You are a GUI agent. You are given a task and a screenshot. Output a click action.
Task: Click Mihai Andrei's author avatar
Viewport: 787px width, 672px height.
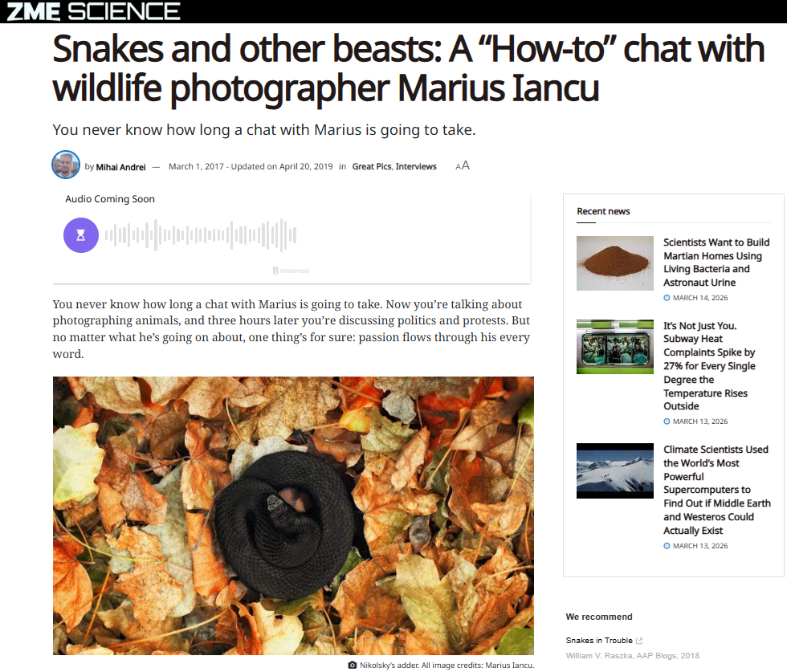coord(66,165)
